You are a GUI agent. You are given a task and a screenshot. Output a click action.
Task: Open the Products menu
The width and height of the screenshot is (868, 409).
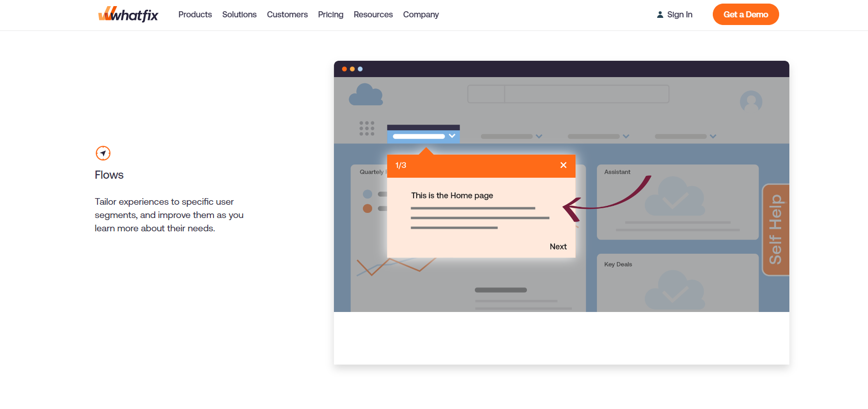coord(195,14)
